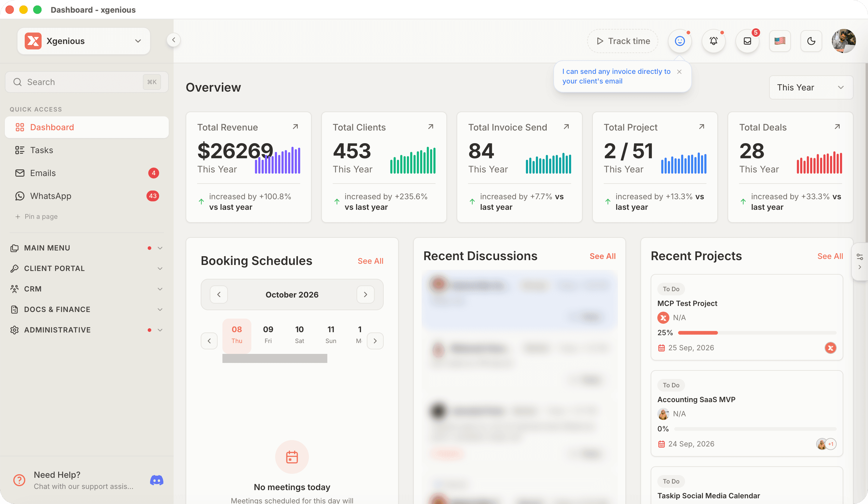Open the Xgenious workspace switcher
Screen dimensions: 868x504
click(x=84, y=41)
